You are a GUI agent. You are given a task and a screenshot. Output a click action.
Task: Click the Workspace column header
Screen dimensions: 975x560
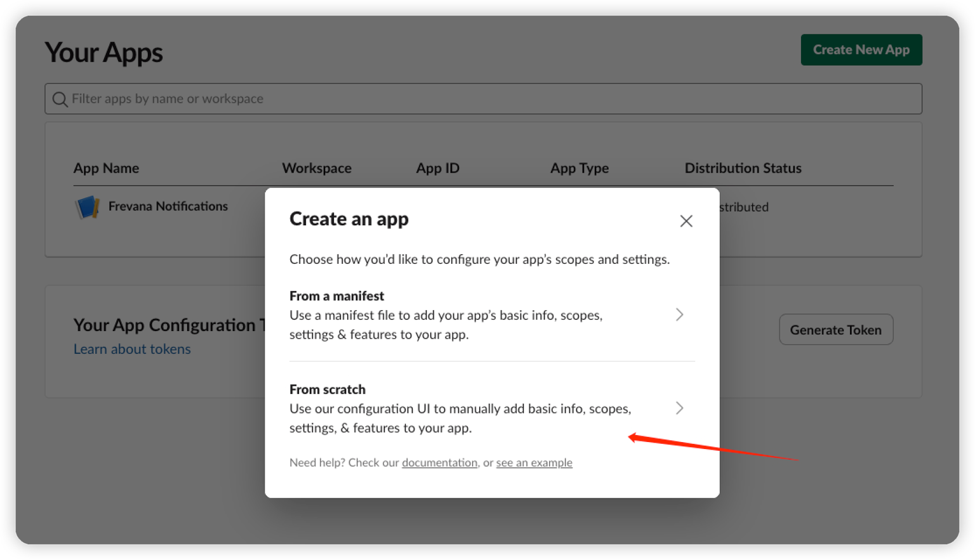click(x=317, y=168)
